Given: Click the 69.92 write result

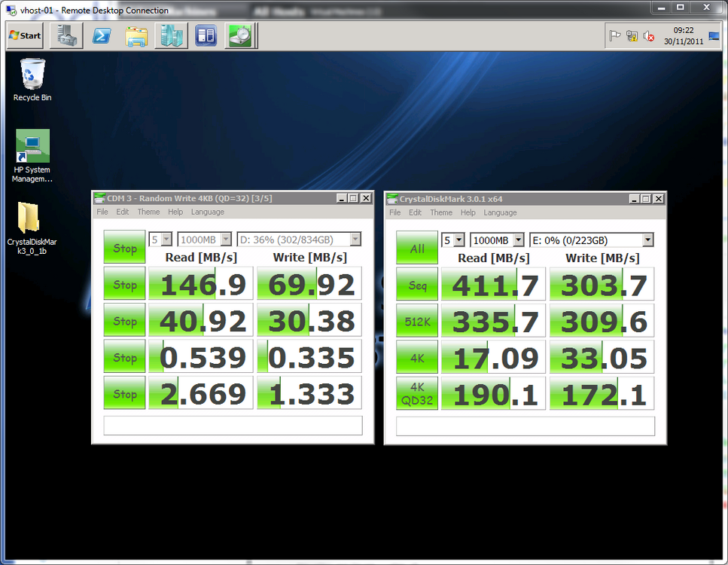Looking at the screenshot, I should click(x=309, y=283).
